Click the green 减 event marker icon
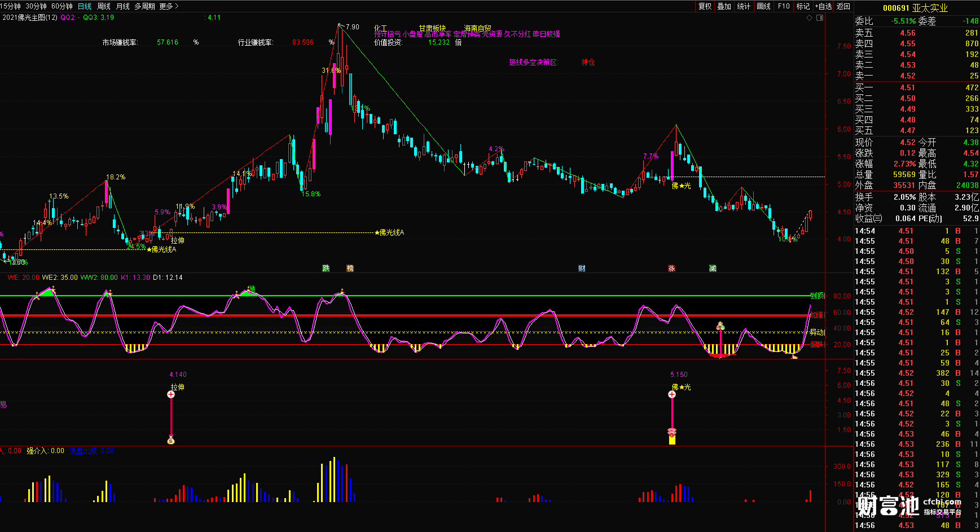This screenshot has height=532, width=980. [713, 269]
